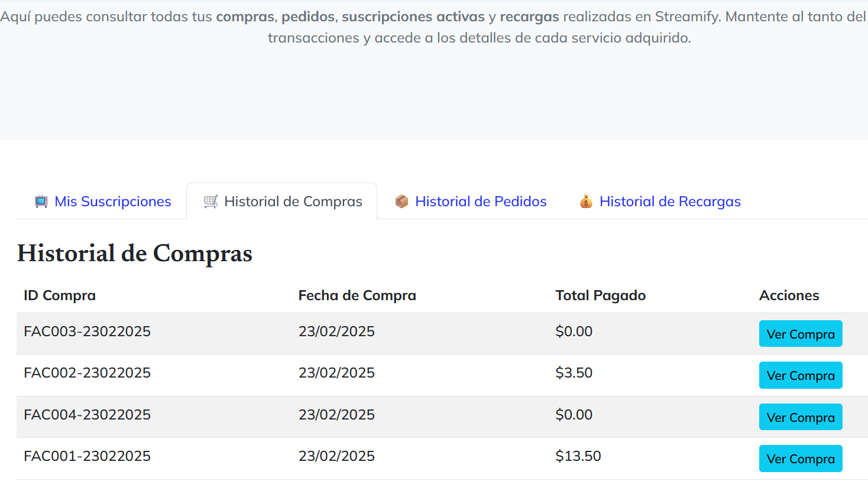This screenshot has width=868, height=504.
Task: Click the Fecha de Compra column header
Action: tap(357, 295)
